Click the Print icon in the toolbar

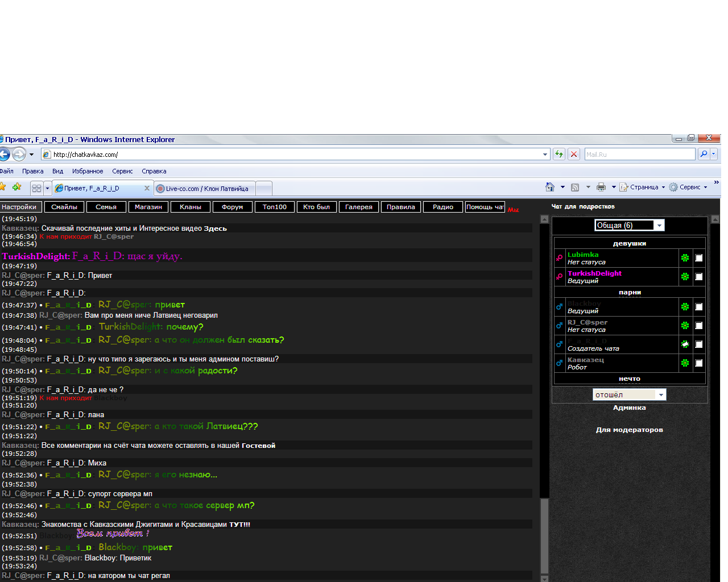601,187
